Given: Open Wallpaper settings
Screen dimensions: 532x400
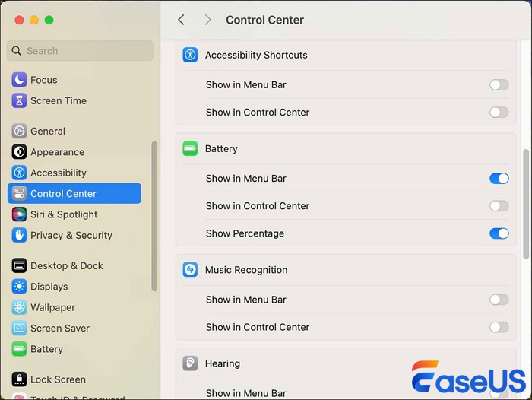Looking at the screenshot, I should (x=74, y=307).
